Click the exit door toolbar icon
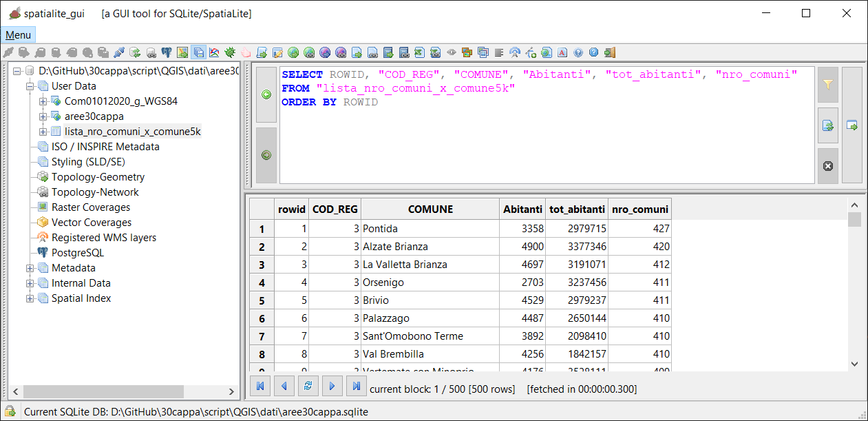868x421 pixels. click(610, 52)
